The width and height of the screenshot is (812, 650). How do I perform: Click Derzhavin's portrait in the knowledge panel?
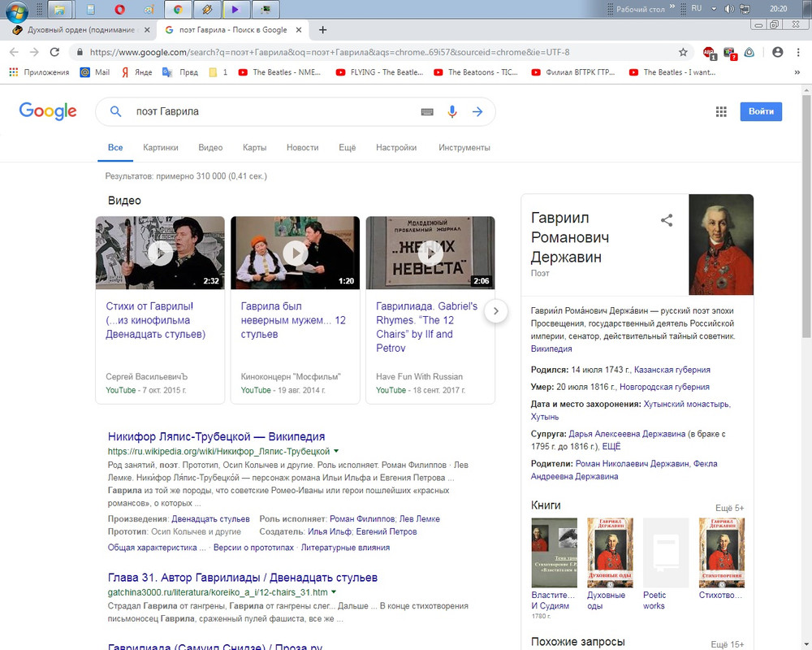721,245
